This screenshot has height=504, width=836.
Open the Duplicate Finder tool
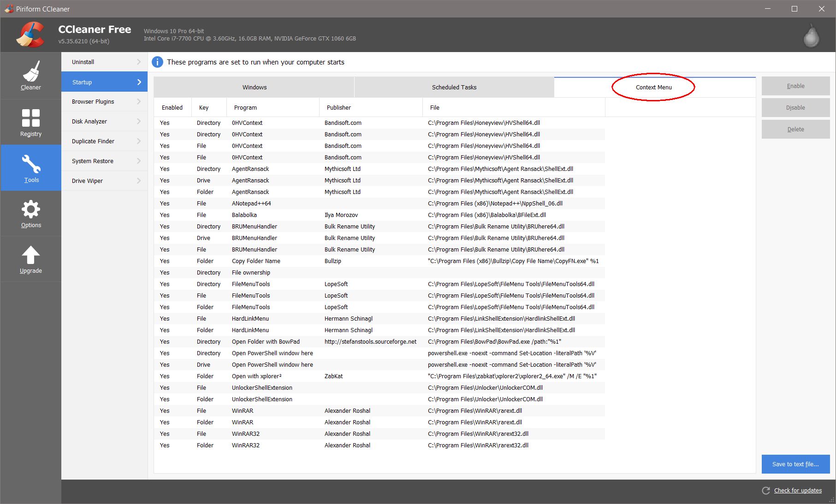click(104, 141)
